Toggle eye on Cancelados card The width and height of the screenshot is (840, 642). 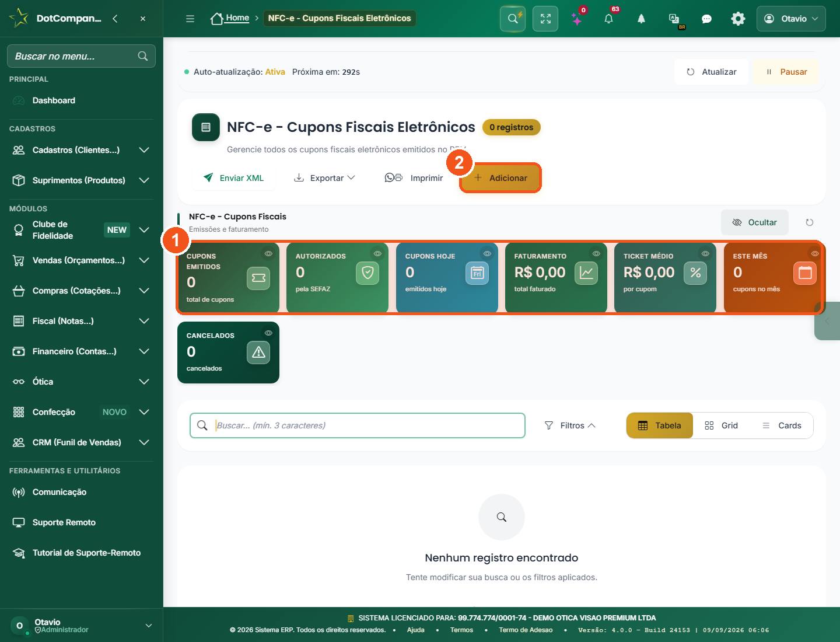(268, 333)
